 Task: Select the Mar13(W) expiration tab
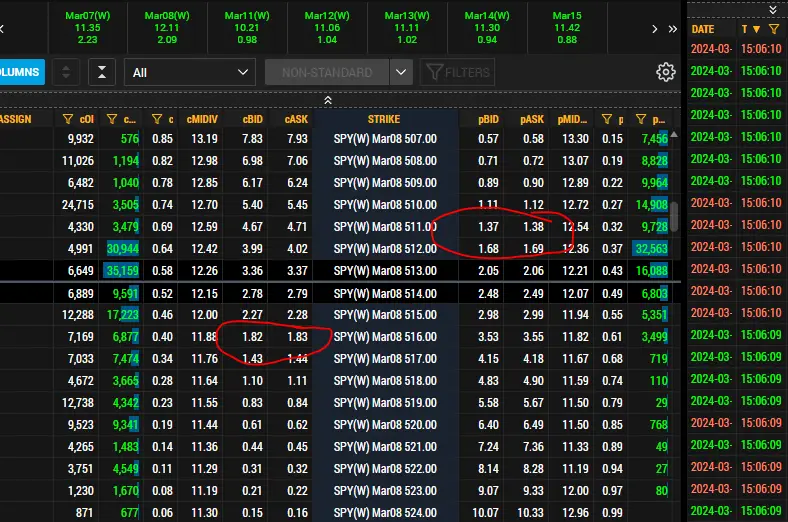coord(407,28)
